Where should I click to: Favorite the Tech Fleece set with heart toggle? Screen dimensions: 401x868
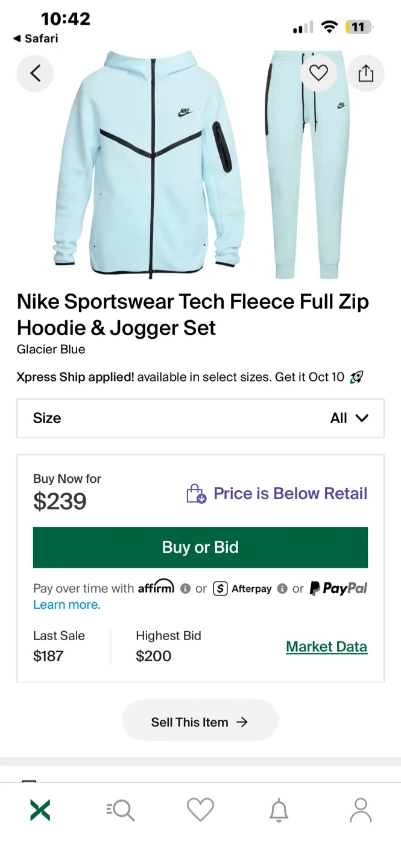(318, 72)
